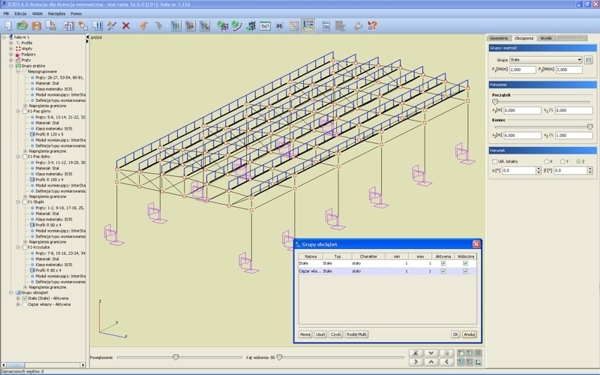Select the Z direction radio button
Viewport: 600px width, 375px height.
(579, 161)
